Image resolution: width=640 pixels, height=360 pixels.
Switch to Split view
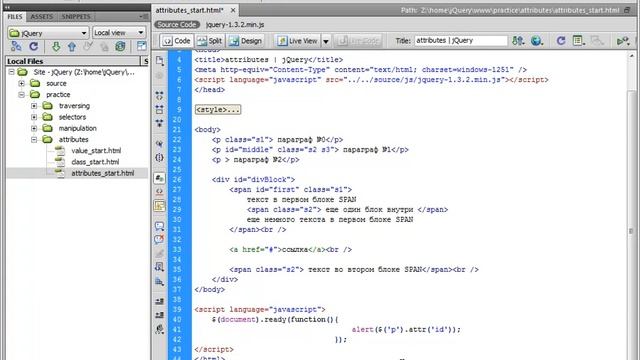(209, 41)
